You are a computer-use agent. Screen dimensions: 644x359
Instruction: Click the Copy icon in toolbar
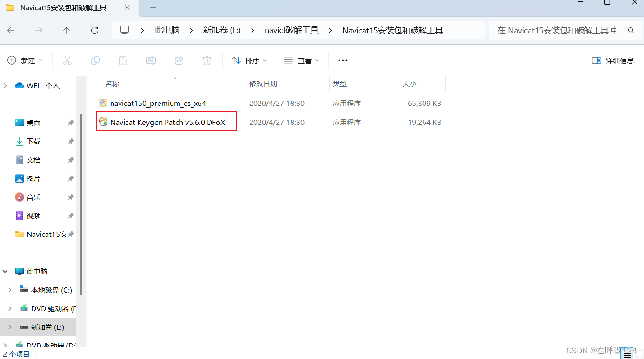[x=95, y=60]
